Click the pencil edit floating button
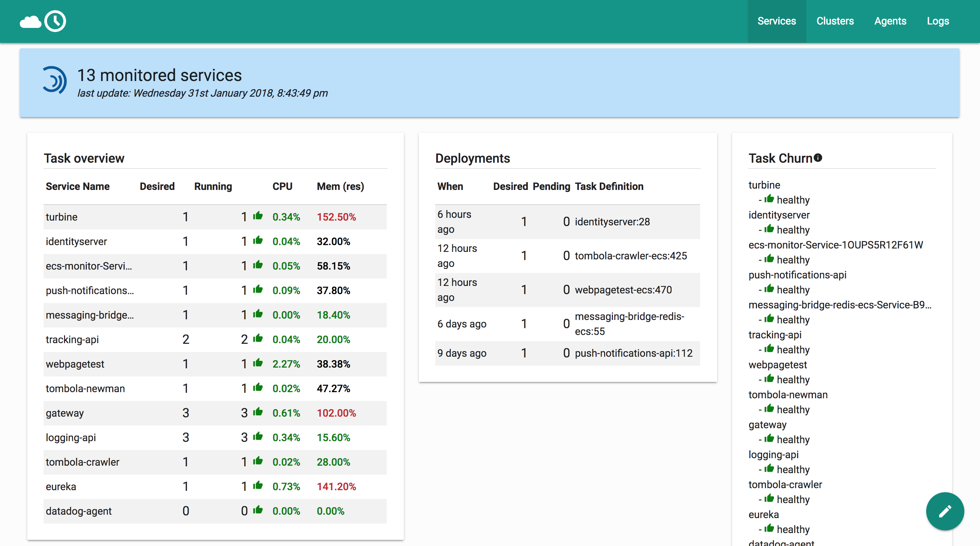Viewport: 980px width, 546px height. click(x=945, y=511)
